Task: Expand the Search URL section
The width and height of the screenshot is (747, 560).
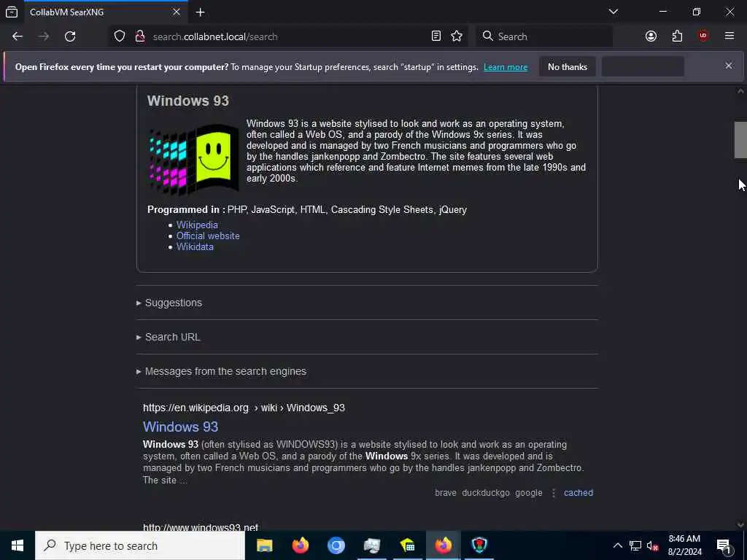Action: (x=169, y=337)
